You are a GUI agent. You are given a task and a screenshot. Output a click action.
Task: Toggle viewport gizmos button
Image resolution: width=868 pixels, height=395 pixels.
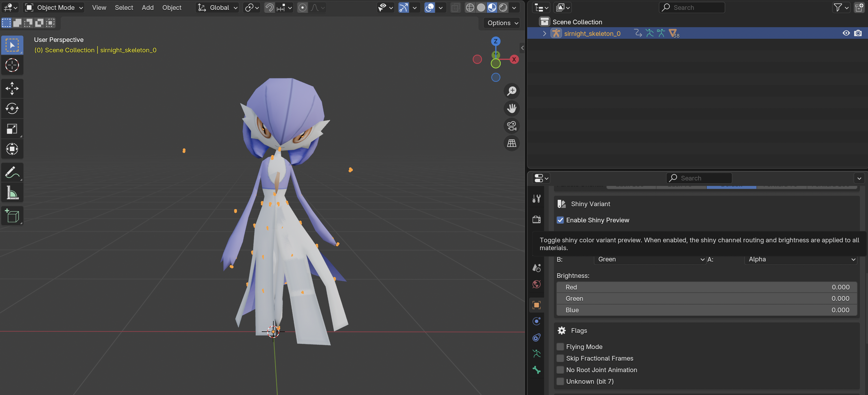point(403,8)
